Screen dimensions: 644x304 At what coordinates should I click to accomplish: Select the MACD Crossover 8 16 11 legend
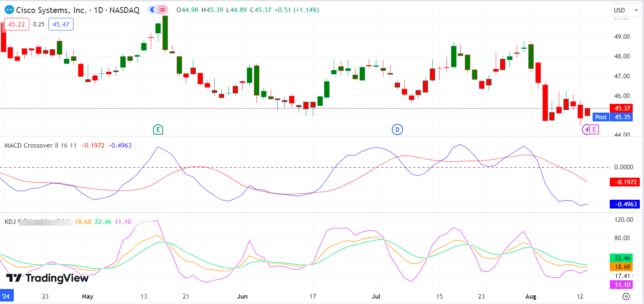click(x=41, y=145)
